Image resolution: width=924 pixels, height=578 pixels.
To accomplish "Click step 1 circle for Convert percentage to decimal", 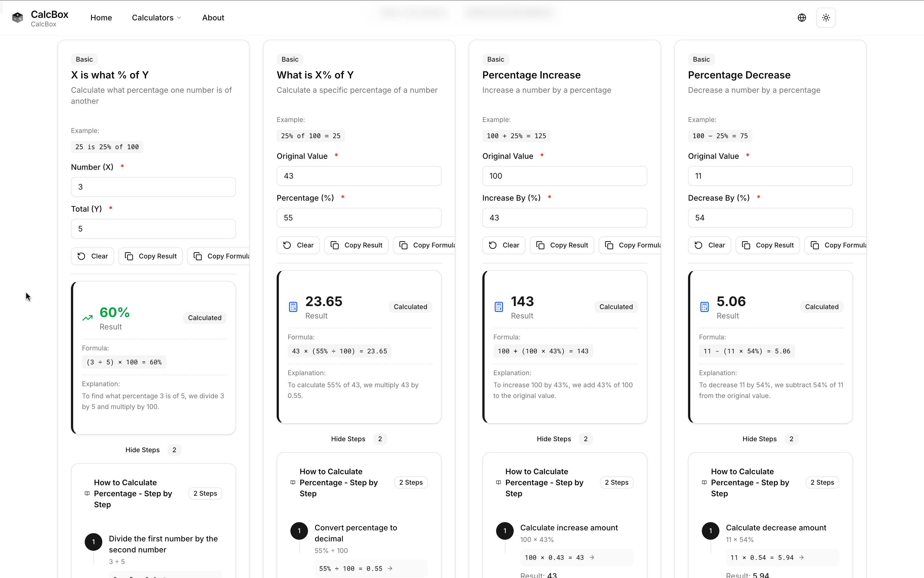I will 299,531.
